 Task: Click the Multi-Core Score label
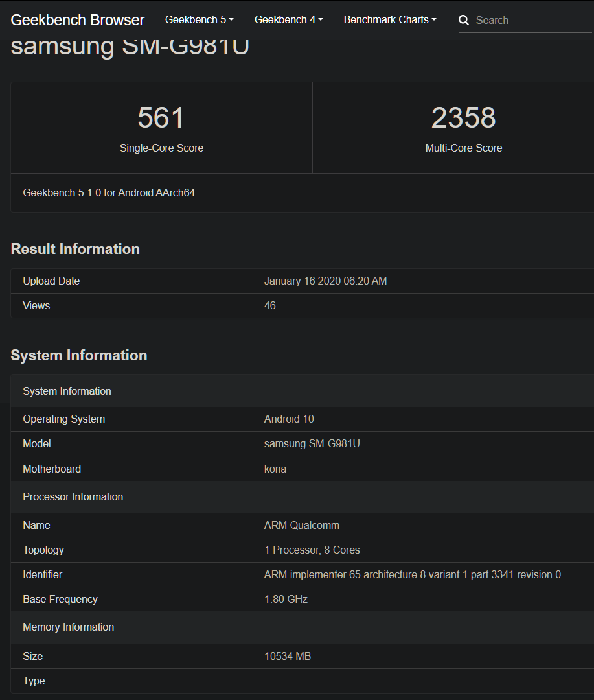click(464, 148)
